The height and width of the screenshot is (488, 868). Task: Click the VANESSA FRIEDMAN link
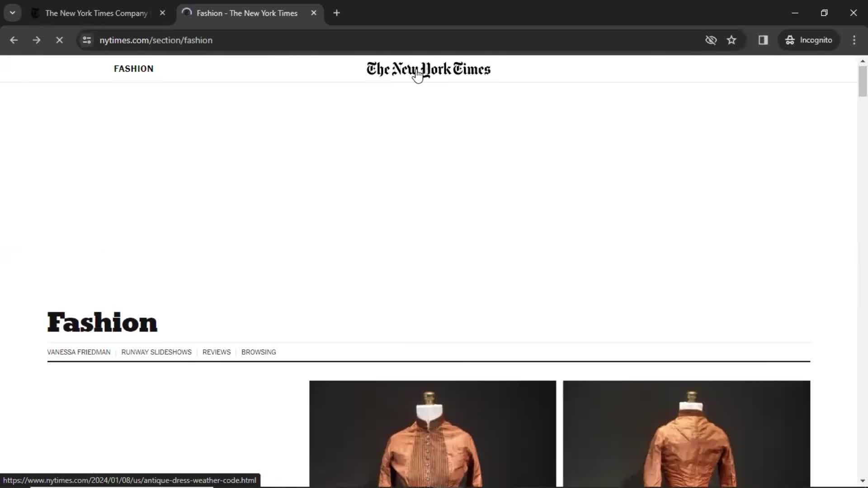78,352
